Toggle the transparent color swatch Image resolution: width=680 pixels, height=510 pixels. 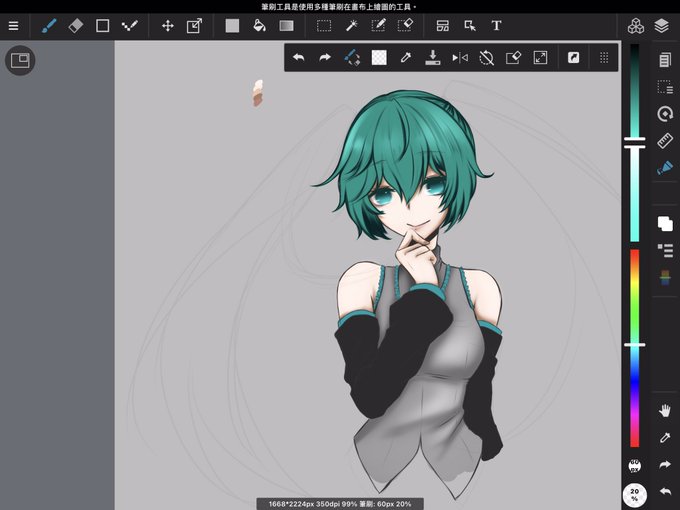pyautogui.click(x=379, y=57)
